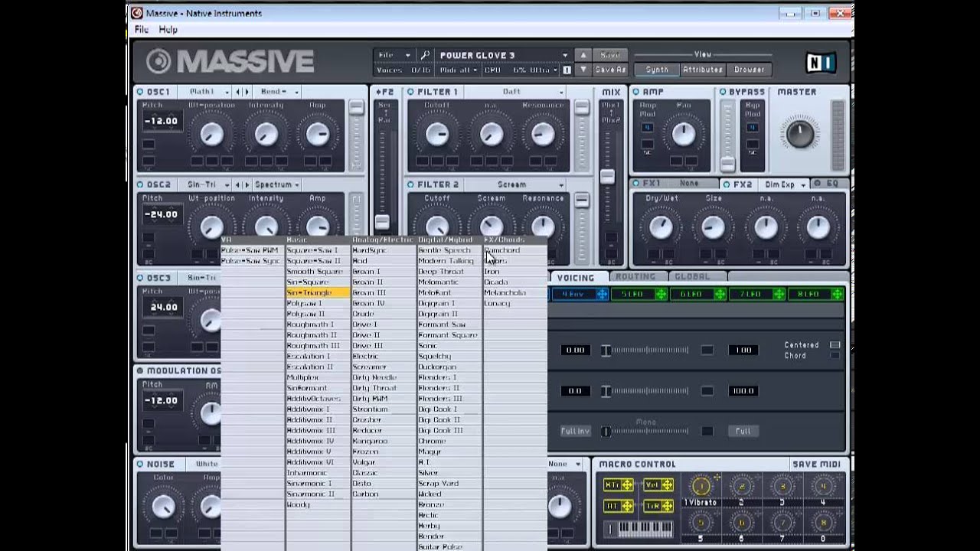Open the FX2 Dim Exp effect dropdown

pos(785,184)
